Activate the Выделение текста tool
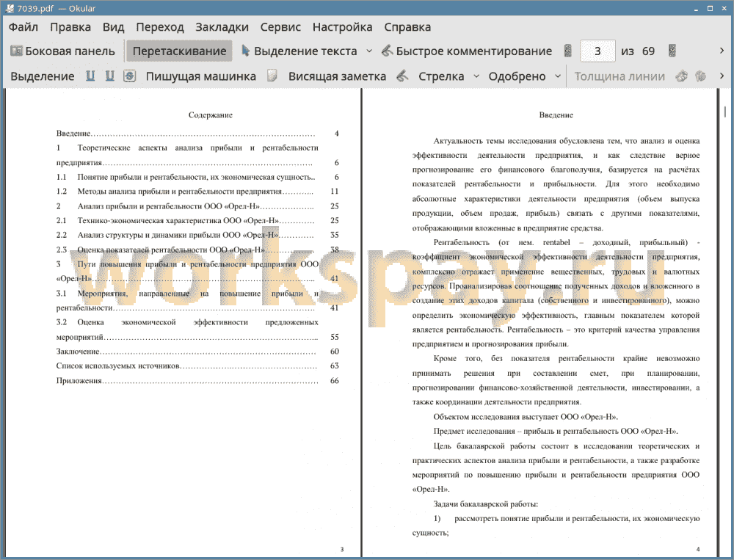This screenshot has height=560, width=734. click(299, 51)
